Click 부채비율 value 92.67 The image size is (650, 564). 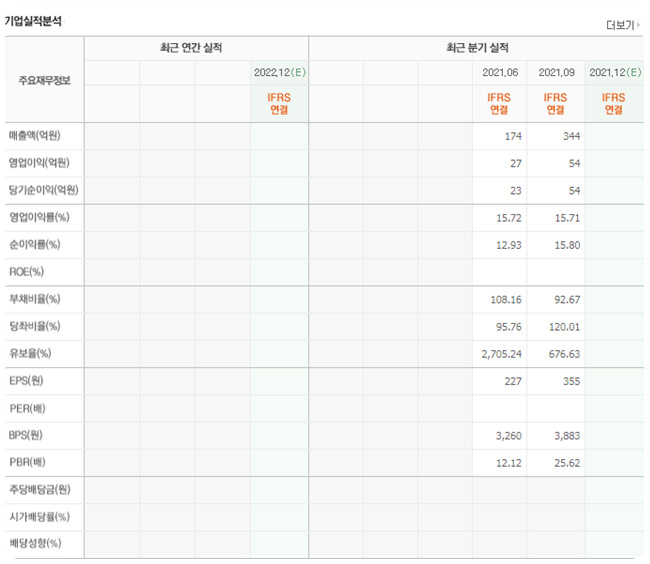pos(568,300)
